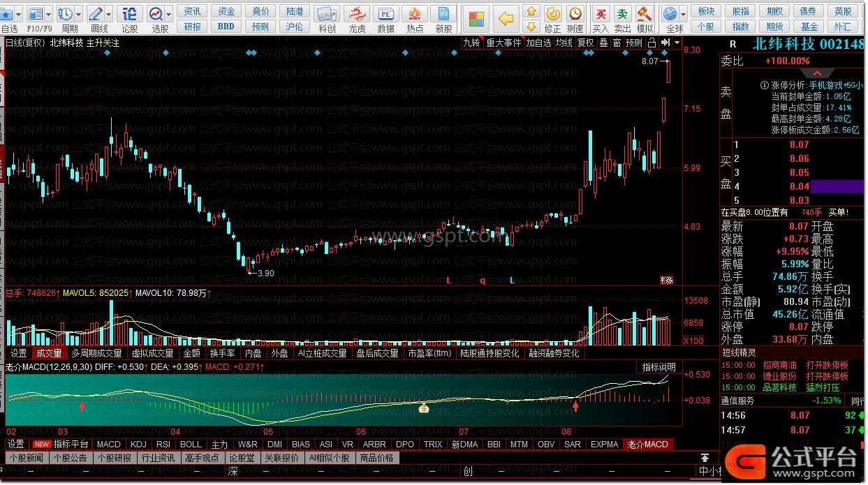Click 加自选 to add to watchlist
This screenshot has width=868, height=485.
coord(538,43)
